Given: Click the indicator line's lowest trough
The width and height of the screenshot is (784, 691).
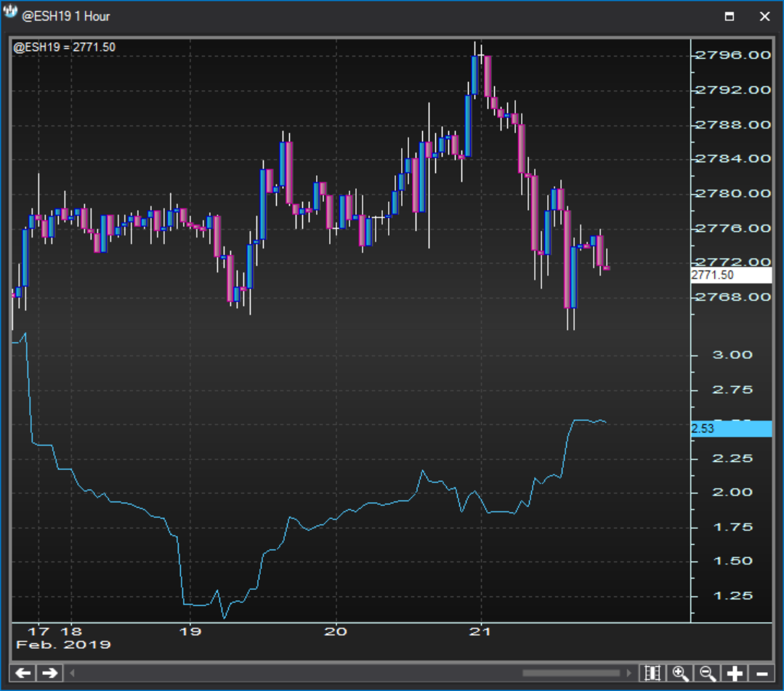Looking at the screenshot, I should point(224,618).
